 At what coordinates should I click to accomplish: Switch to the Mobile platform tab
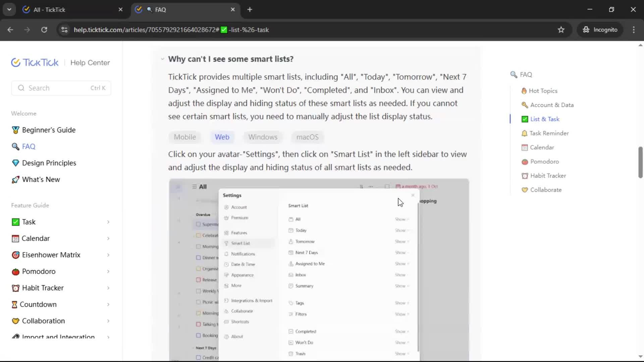185,137
